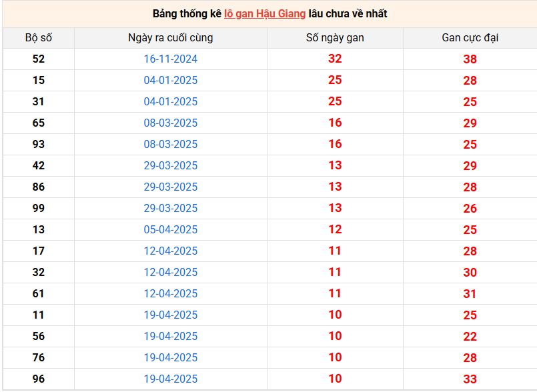Select 'Gan cực đại' value 31
537x392 pixels.
(x=470, y=294)
